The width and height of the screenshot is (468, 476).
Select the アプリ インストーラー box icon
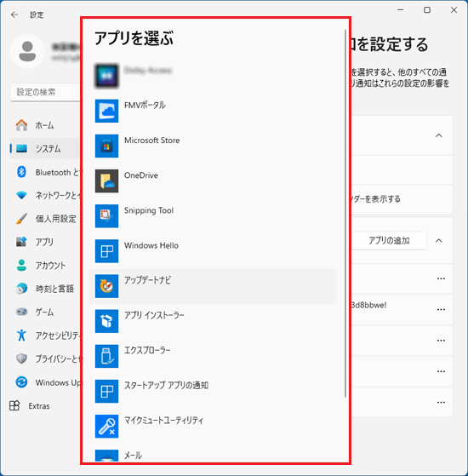tap(106, 321)
